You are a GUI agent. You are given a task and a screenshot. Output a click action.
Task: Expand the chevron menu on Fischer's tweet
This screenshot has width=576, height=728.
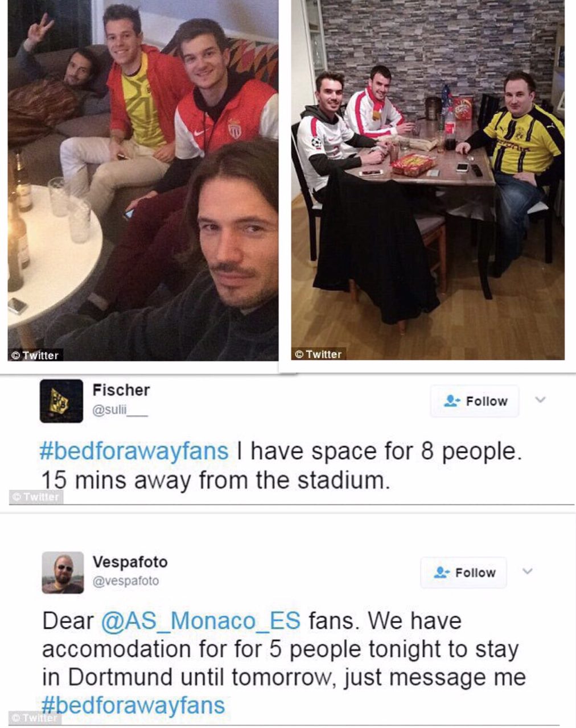541,400
